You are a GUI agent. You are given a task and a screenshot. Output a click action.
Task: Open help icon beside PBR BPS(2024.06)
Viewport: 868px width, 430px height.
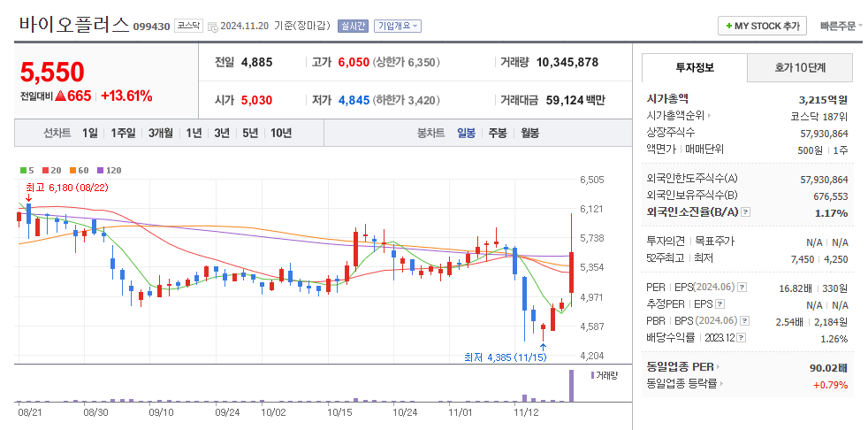point(746,321)
